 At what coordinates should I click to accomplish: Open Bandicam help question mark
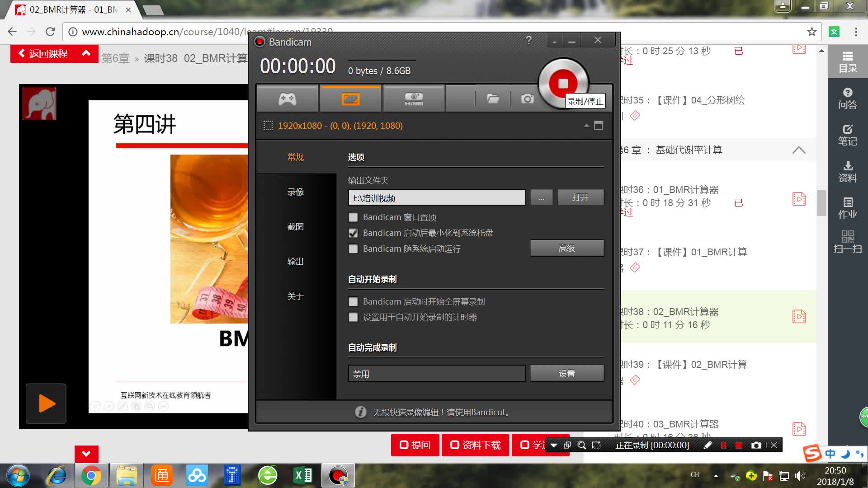pos(528,41)
